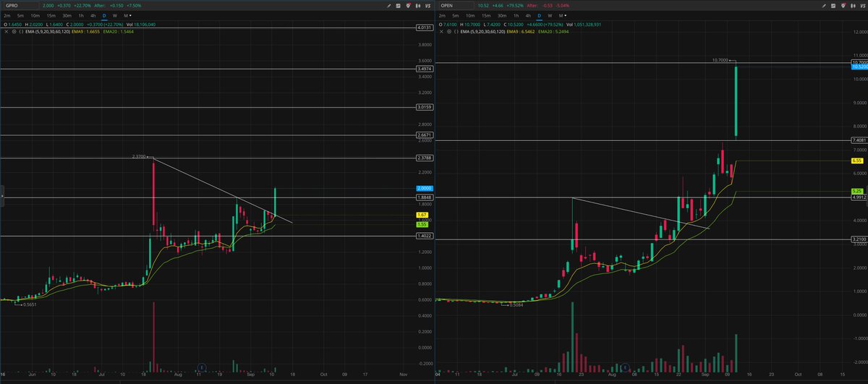Click the EMA9 : 1.6655 value label
This screenshot has height=384, width=868.
click(85, 32)
